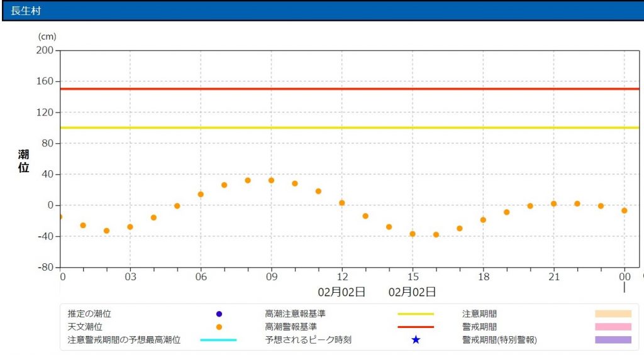Click the red 高潮警報基準 threshold line on chart
Screen dimensions: 644x355
coord(350,89)
